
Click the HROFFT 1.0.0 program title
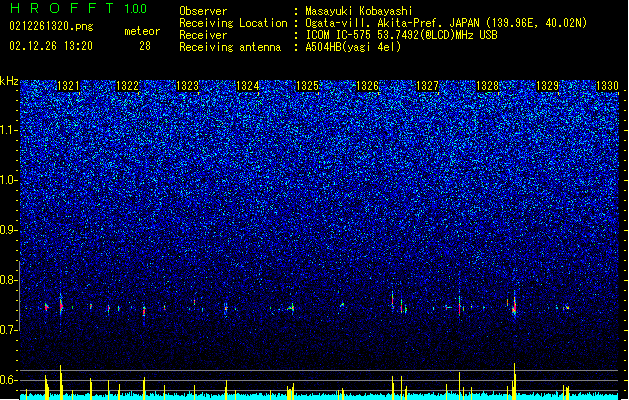[78, 8]
